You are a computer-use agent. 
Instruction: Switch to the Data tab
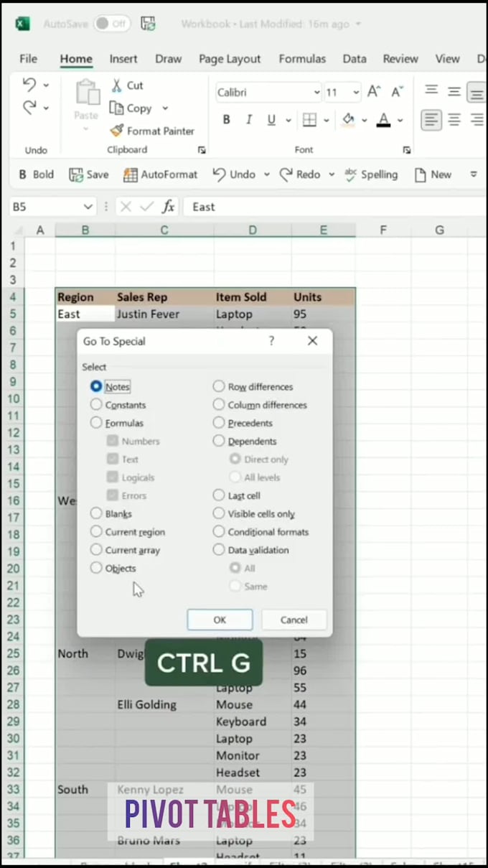coord(355,59)
